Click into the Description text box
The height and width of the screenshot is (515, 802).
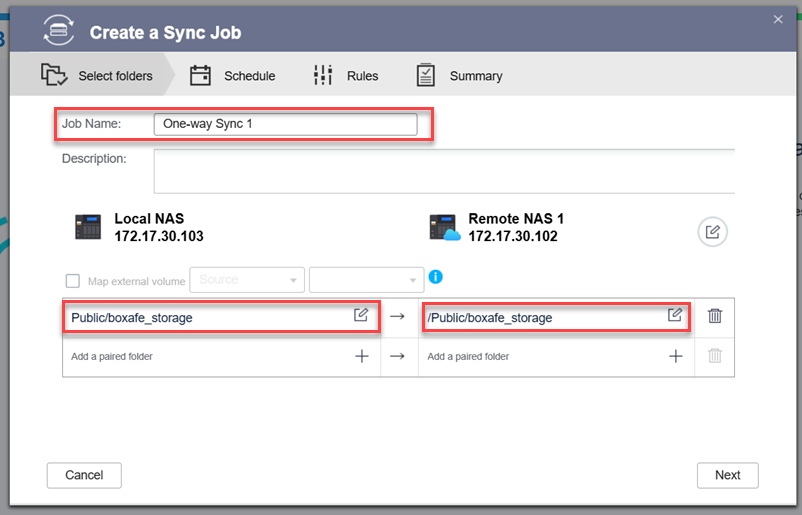[444, 171]
